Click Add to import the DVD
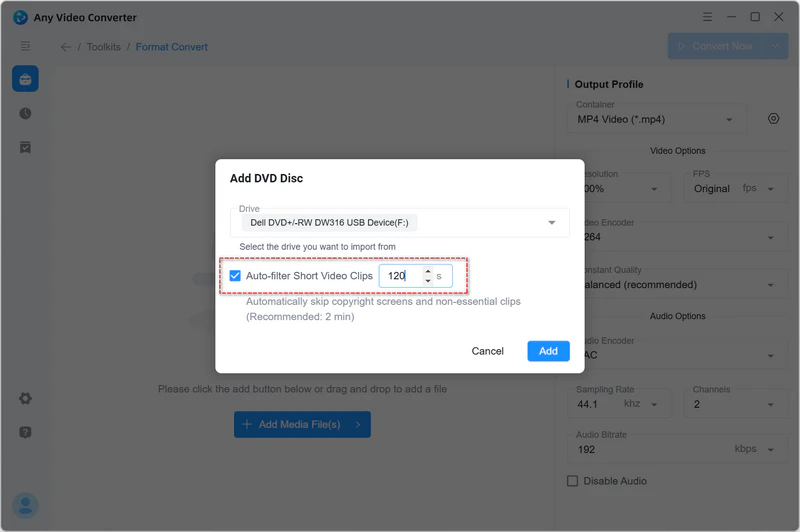 [x=548, y=351]
